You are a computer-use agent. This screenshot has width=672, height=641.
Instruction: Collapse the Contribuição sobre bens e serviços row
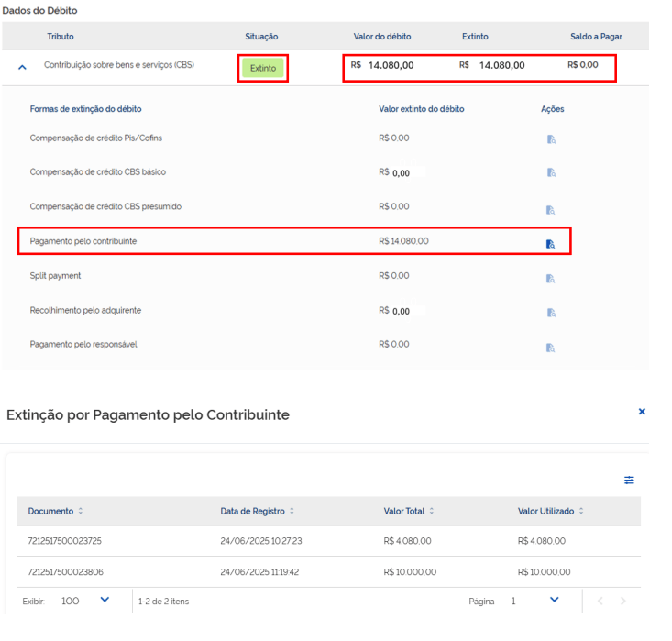point(23,68)
